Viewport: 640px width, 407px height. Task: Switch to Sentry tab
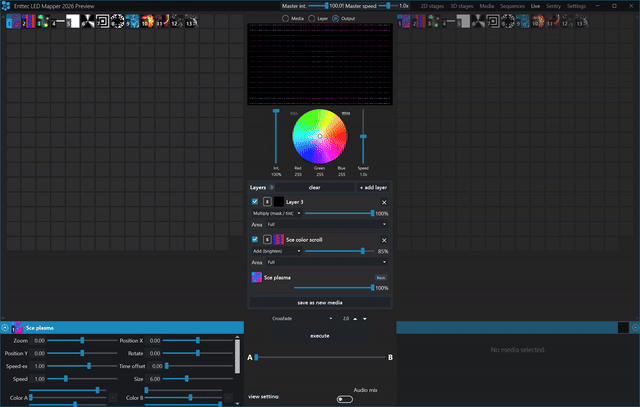553,6
